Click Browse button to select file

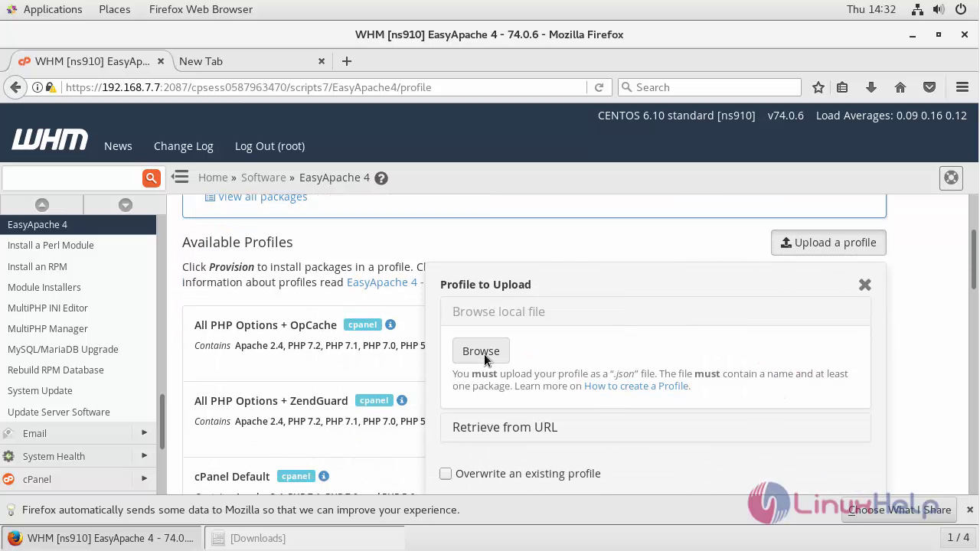[481, 351]
